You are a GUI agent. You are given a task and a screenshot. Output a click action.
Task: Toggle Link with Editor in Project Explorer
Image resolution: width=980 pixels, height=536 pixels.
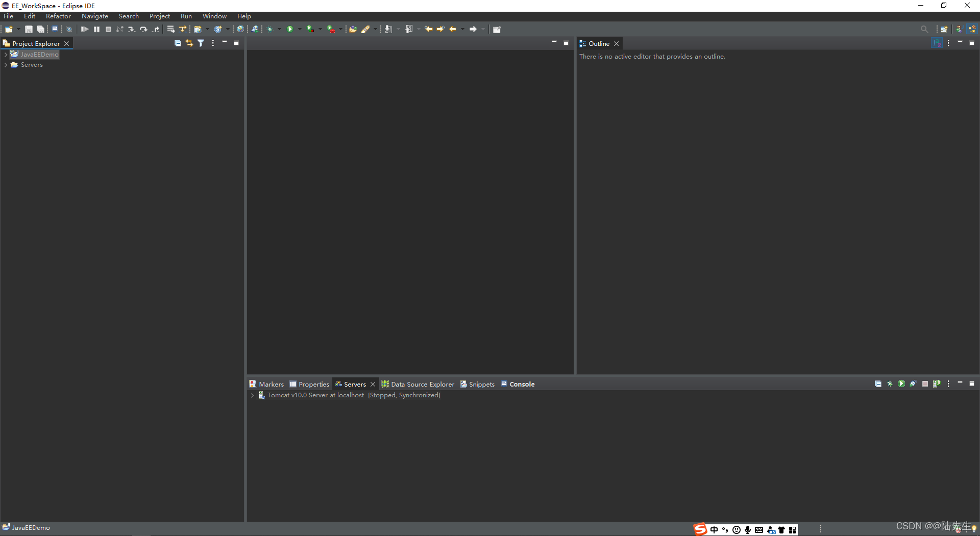189,43
